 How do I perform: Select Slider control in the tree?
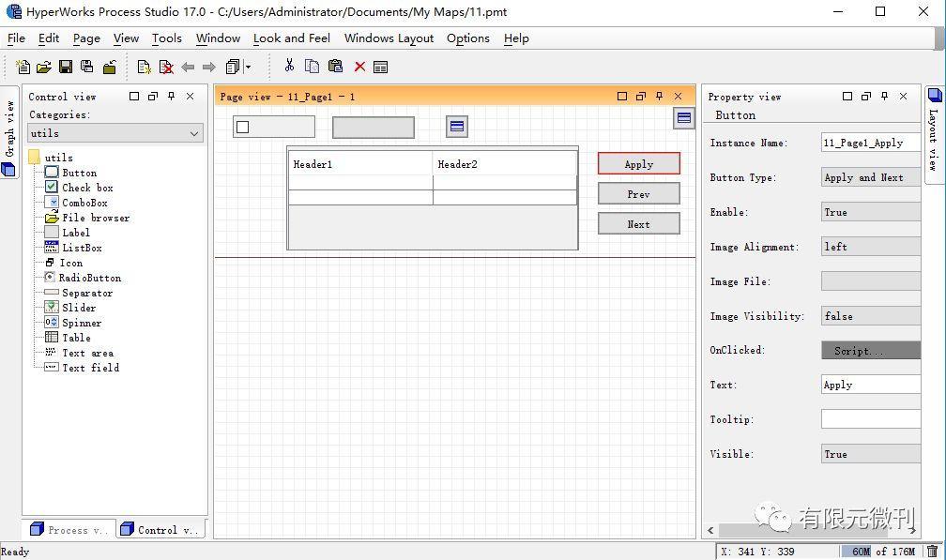[x=79, y=308]
